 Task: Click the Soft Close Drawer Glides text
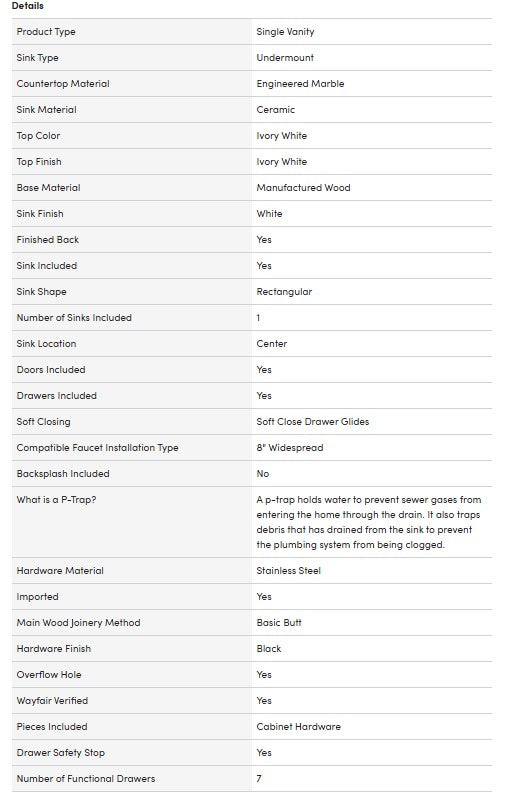(312, 422)
